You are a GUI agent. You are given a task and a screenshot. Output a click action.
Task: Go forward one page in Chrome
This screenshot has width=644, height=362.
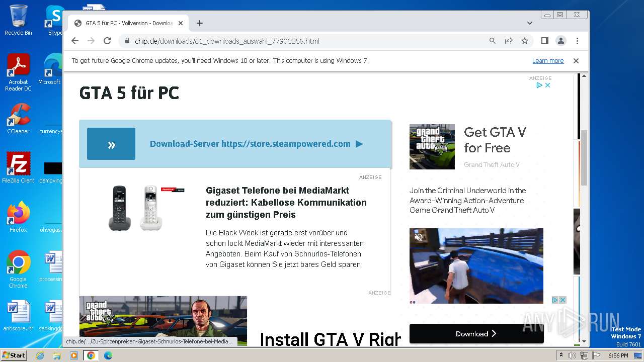pos(91,41)
